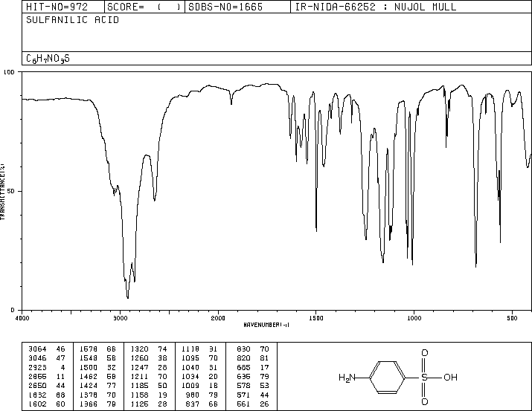Click the 4000 tick label on x-axis
Image resolution: width=532 pixels, height=411 pixels.
click(22, 318)
